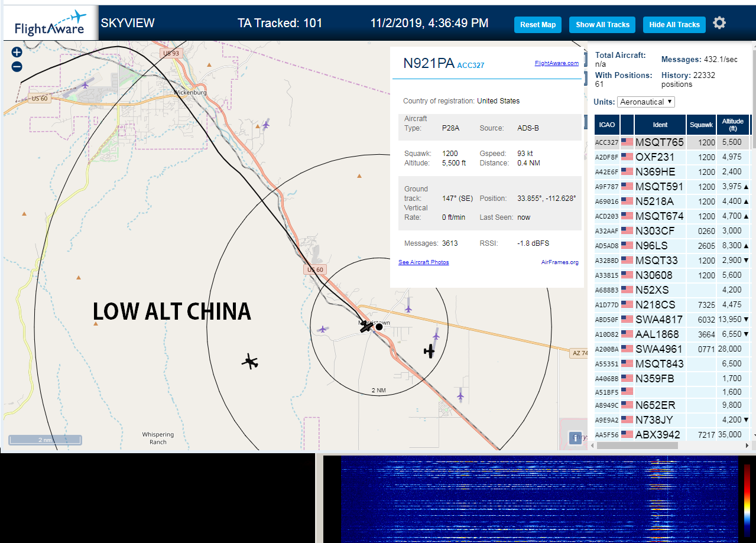Select the MSQT843 aircraft row
Screen dimensions: 756x543
point(672,364)
